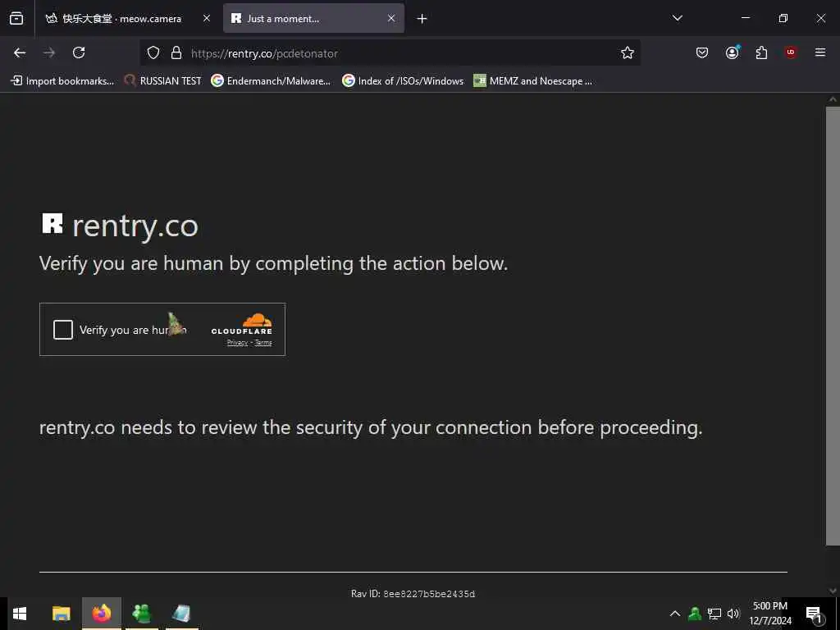Save page to Pocket
Screen dimensions: 840x630
pos(702,52)
